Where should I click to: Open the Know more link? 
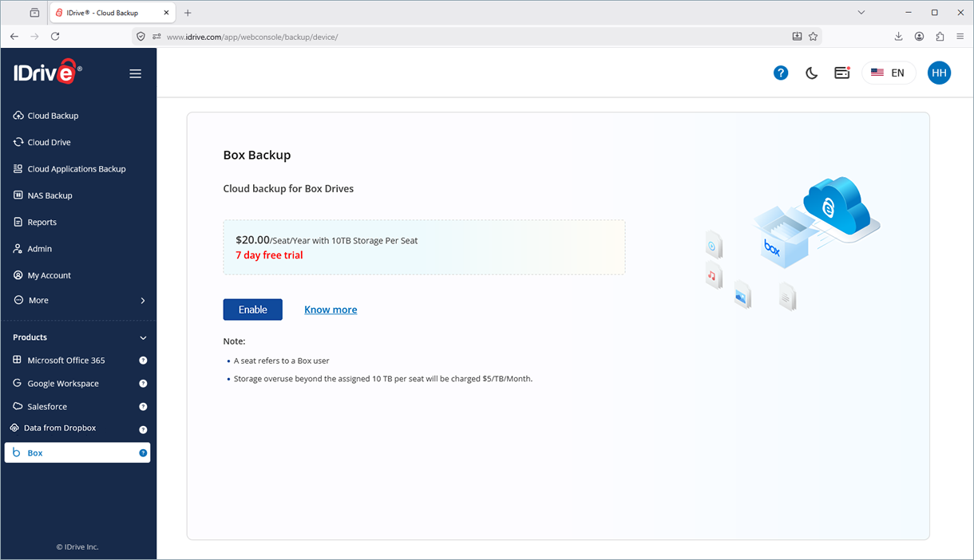pos(331,310)
